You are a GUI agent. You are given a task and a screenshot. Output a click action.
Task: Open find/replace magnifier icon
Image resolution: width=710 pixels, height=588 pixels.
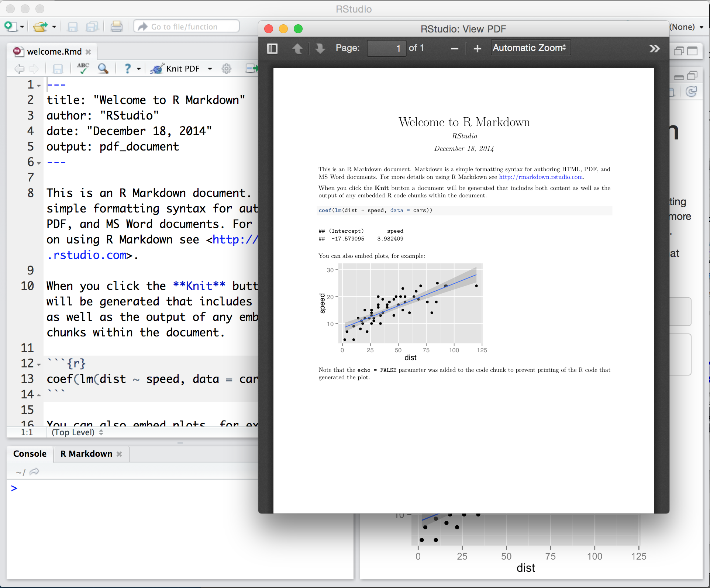coord(103,68)
